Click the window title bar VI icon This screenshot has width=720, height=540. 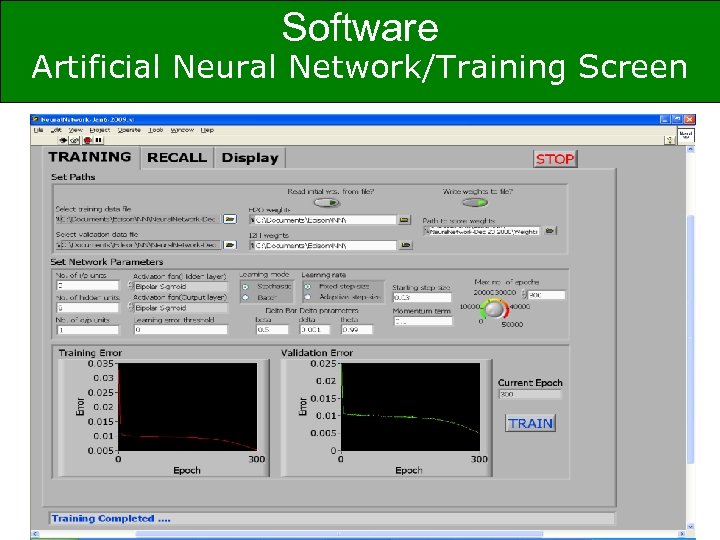[x=36, y=119]
